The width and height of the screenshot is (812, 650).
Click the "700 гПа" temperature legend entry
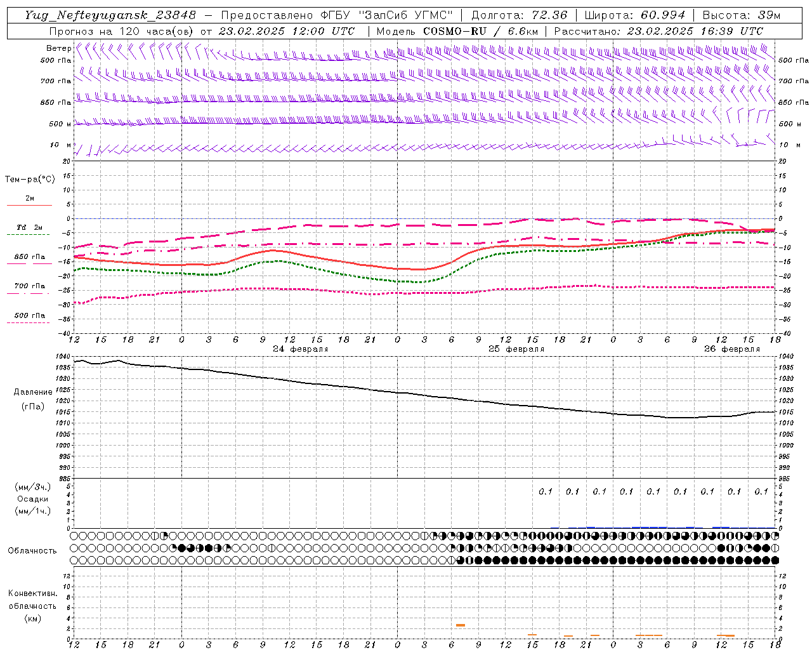30,286
